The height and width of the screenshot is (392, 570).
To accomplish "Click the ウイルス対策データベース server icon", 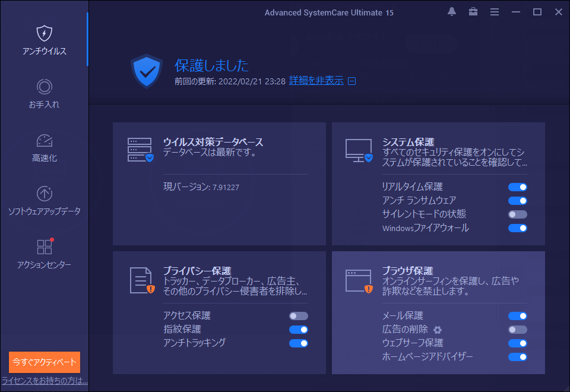I will click(140, 149).
